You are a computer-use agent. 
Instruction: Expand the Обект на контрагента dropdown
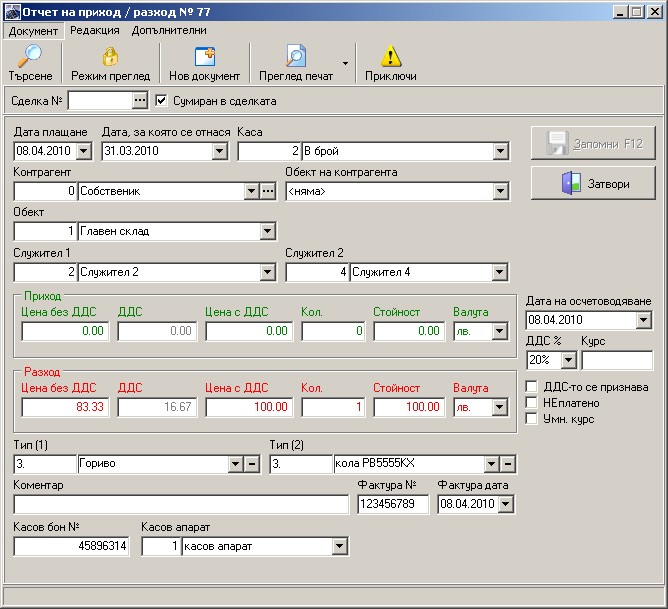pyautogui.click(x=500, y=191)
